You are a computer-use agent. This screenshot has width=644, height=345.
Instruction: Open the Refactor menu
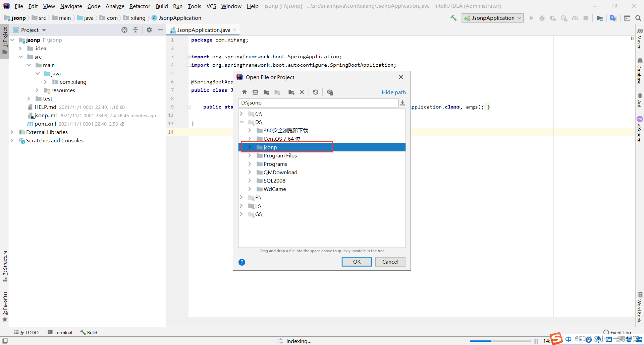[140, 6]
